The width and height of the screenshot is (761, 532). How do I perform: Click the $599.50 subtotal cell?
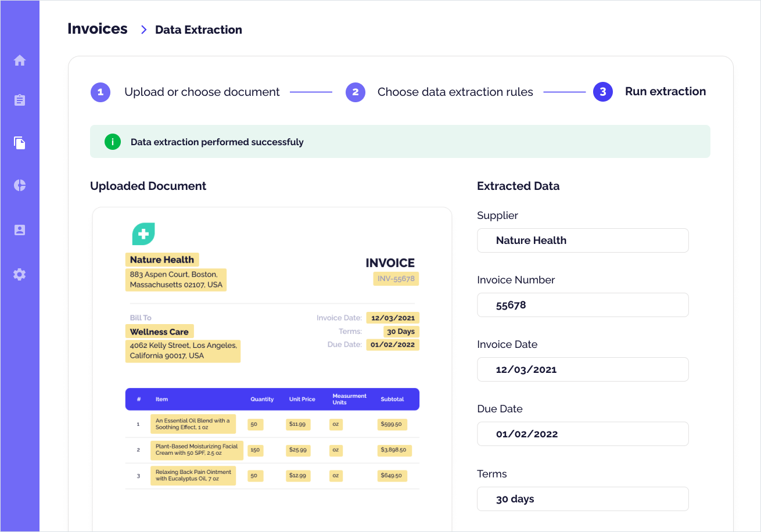click(392, 425)
